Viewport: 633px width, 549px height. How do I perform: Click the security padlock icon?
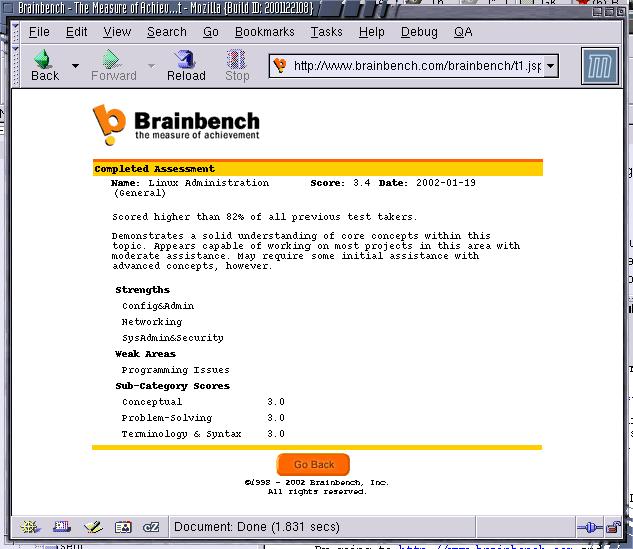[613, 527]
